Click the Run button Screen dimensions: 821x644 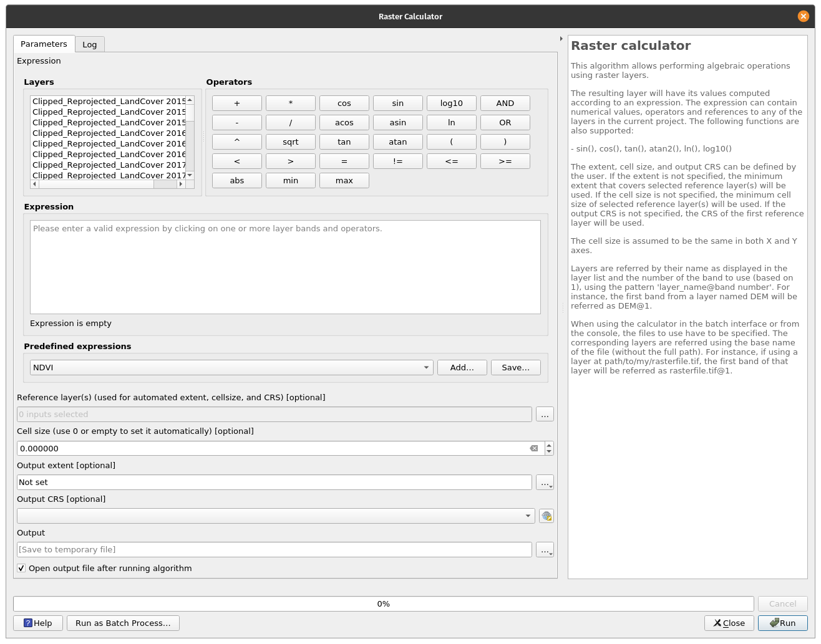coord(783,623)
